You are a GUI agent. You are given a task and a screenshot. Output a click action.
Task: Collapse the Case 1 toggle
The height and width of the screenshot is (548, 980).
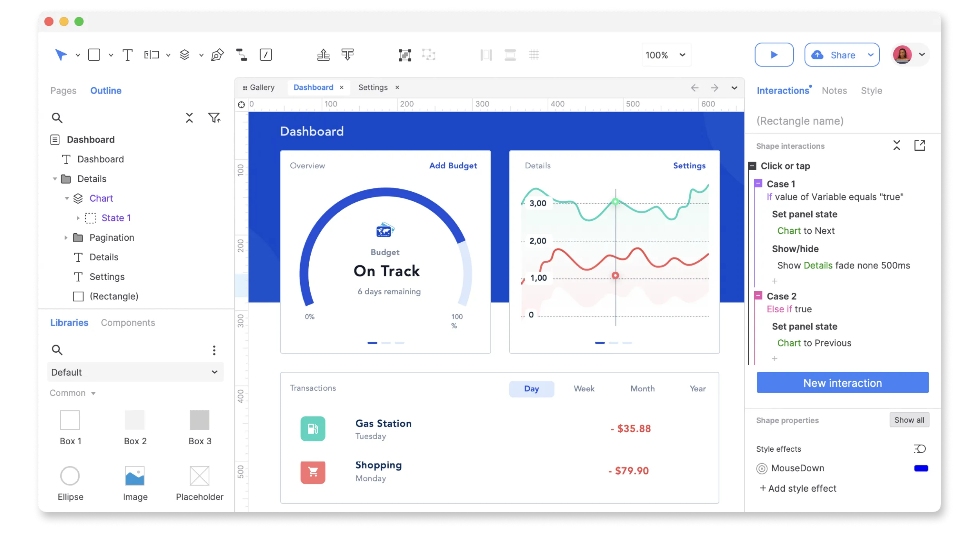(758, 183)
